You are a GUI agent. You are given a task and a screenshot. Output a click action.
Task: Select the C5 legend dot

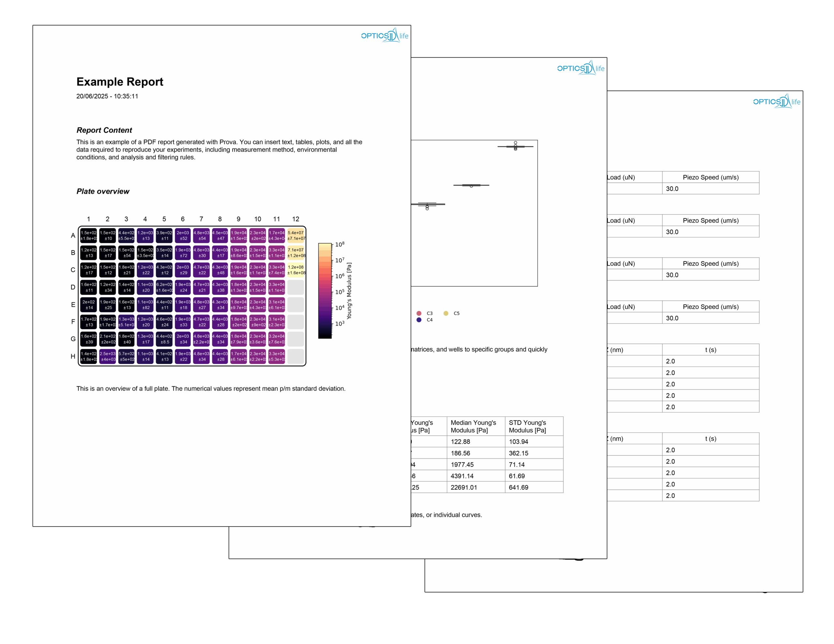446,313
